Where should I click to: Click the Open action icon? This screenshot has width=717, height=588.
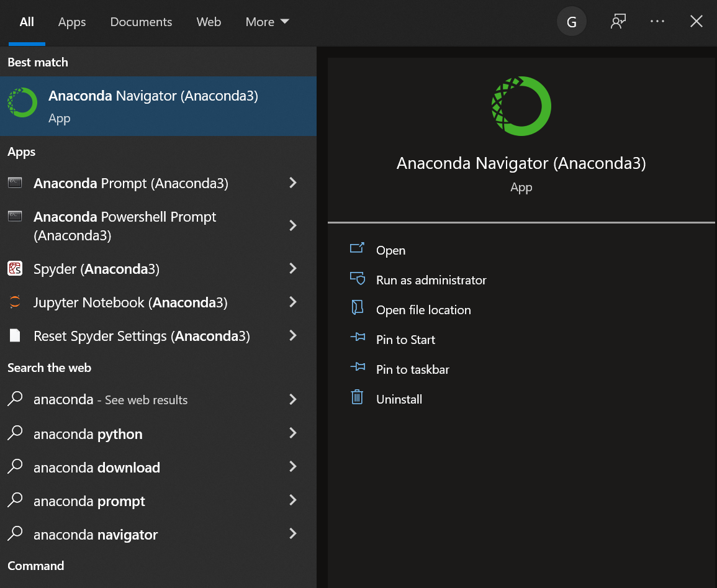[357, 248]
